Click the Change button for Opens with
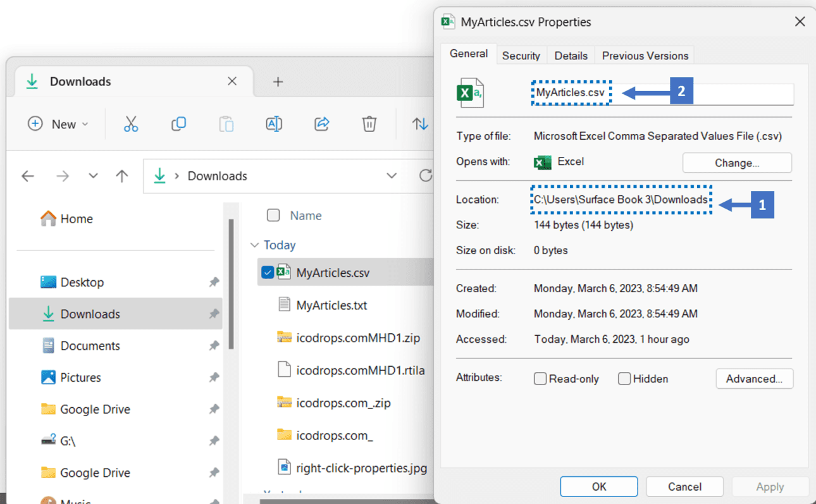The width and height of the screenshot is (816, 504). 736,163
